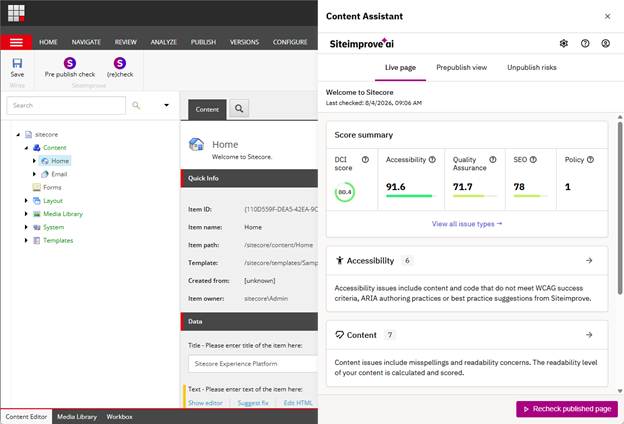Select Content Editor bottom tab

click(26, 417)
